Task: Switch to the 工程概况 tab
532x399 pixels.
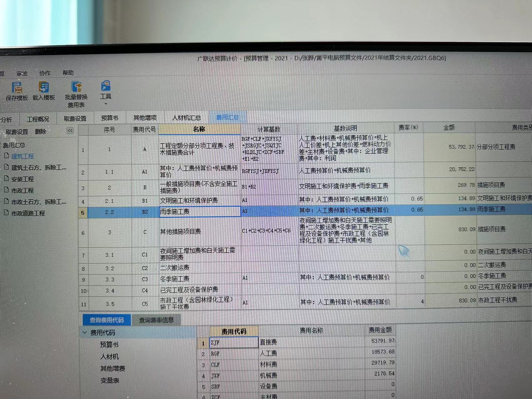Action: [38, 119]
